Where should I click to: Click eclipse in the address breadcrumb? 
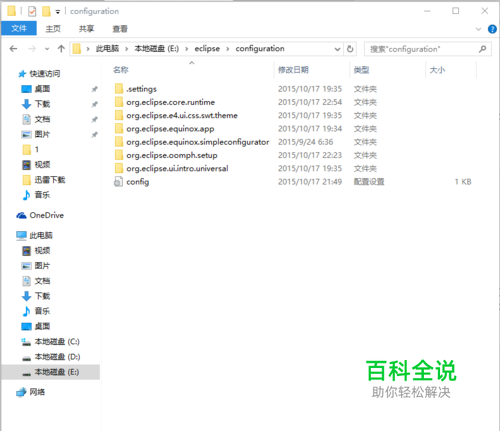(x=207, y=49)
